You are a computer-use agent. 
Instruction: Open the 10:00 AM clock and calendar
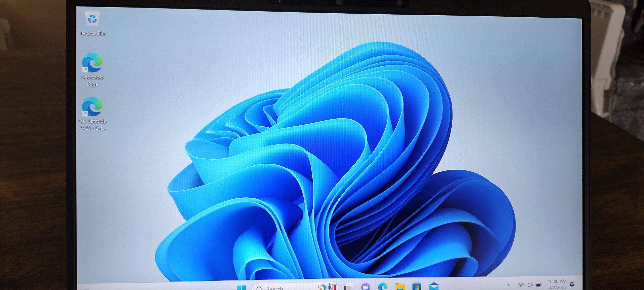557,284
